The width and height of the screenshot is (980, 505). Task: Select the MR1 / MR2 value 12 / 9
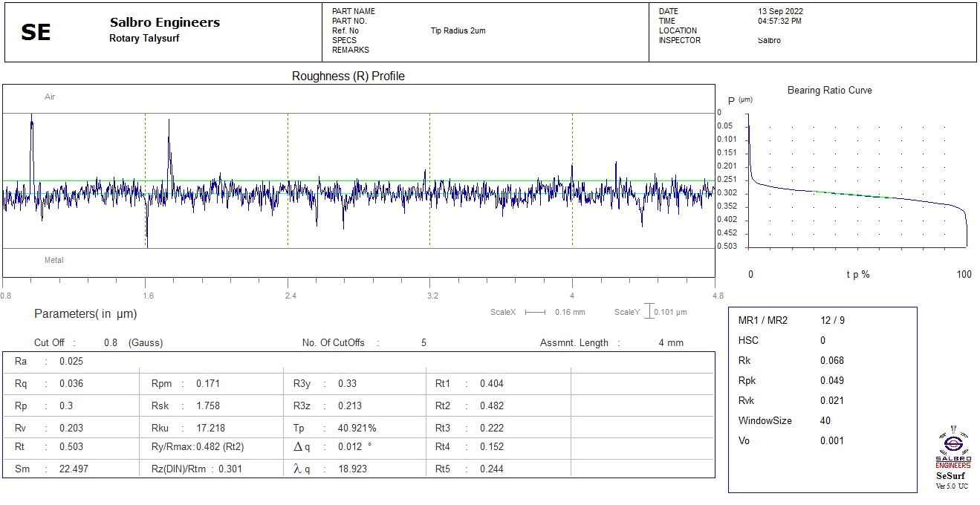832,321
